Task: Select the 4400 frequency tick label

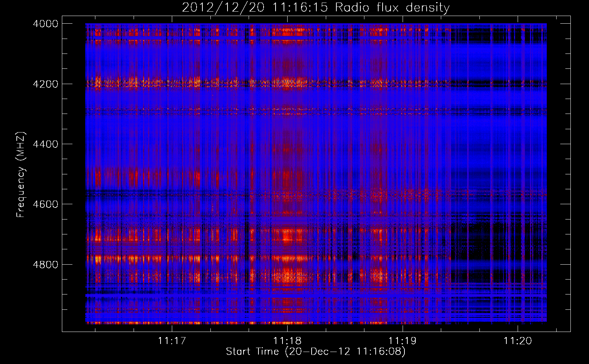Action: 46,144
